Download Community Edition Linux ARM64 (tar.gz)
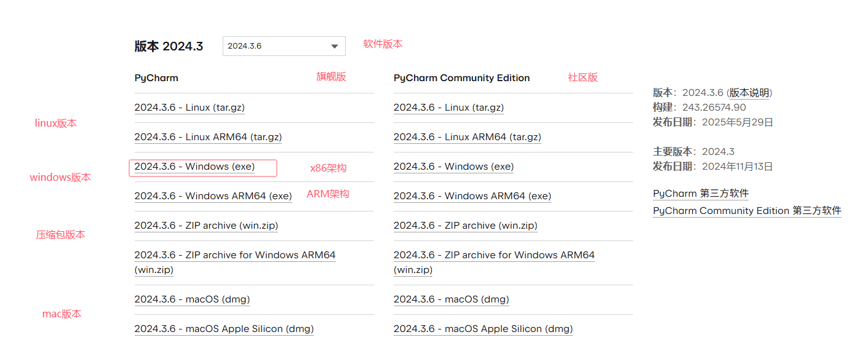This screenshot has height=356, width=868. 467,137
